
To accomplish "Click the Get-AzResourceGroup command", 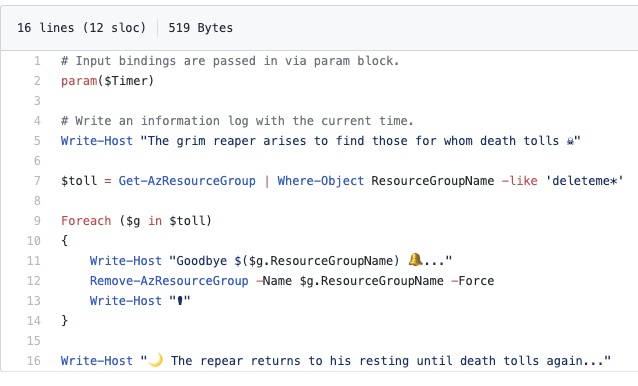I will coord(187,181).
